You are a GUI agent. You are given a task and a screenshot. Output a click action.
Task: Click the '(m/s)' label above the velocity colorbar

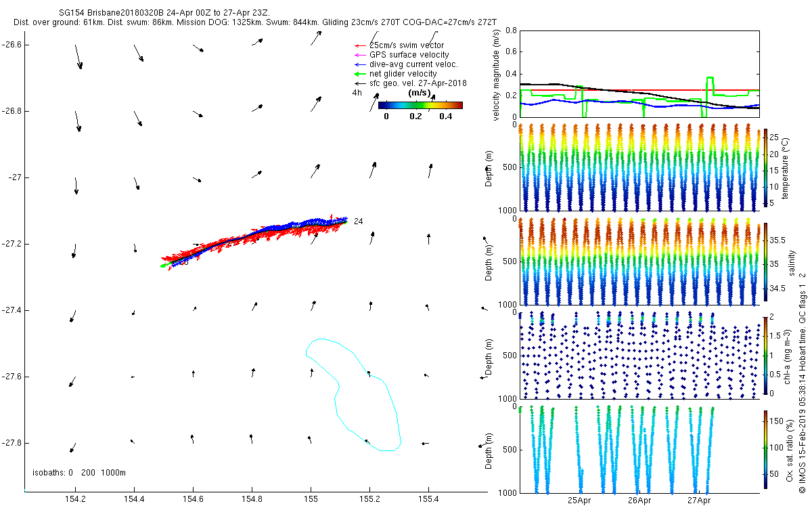pos(420,93)
